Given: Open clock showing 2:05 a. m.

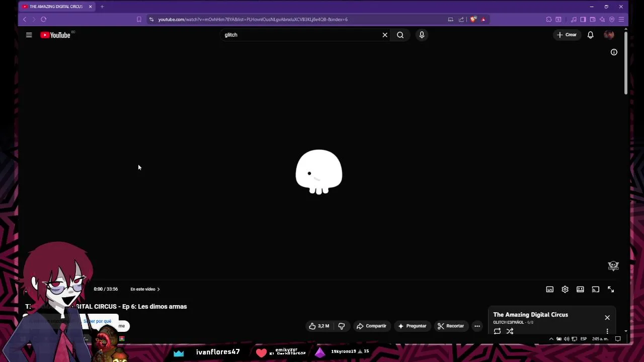Looking at the screenshot, I should pyautogui.click(x=600, y=339).
